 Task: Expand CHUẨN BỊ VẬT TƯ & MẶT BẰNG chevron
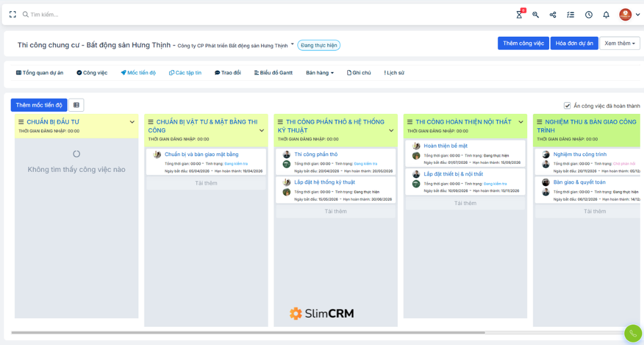click(x=262, y=130)
